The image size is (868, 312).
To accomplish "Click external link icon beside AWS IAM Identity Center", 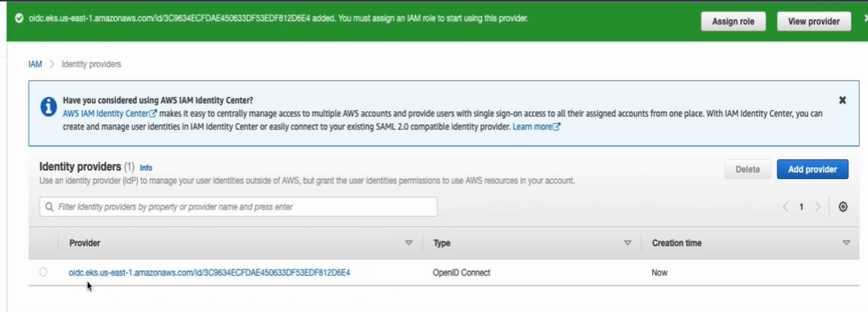I will point(154,113).
